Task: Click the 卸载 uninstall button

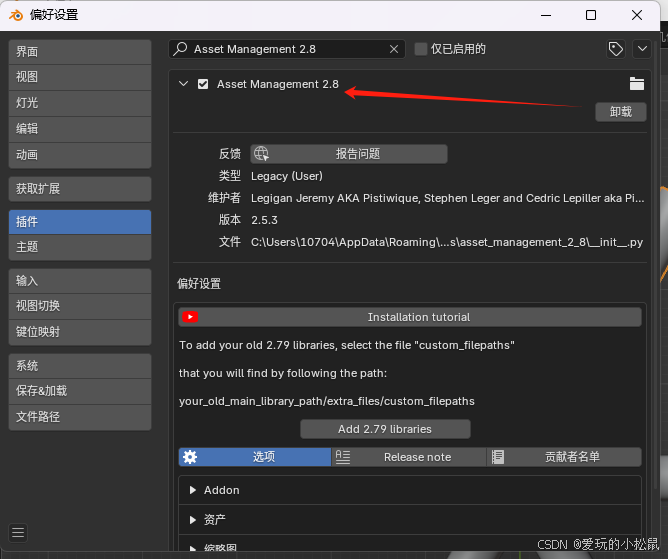Action: point(621,112)
